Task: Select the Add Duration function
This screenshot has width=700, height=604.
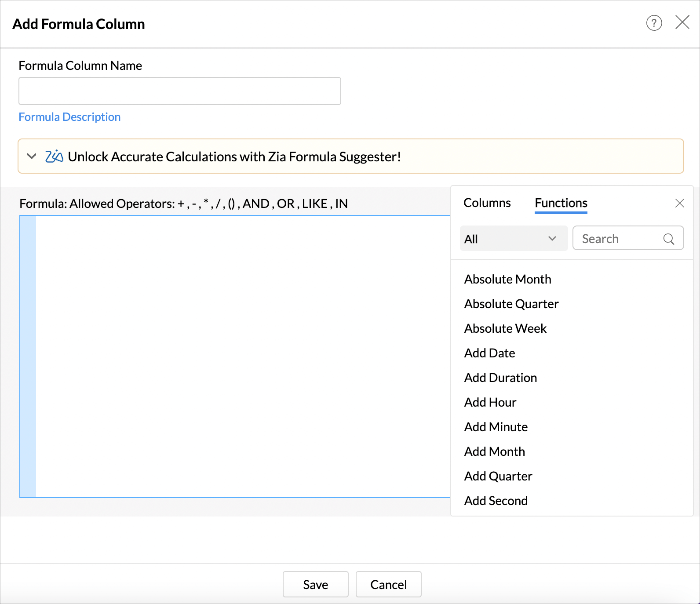Action: [x=500, y=378]
